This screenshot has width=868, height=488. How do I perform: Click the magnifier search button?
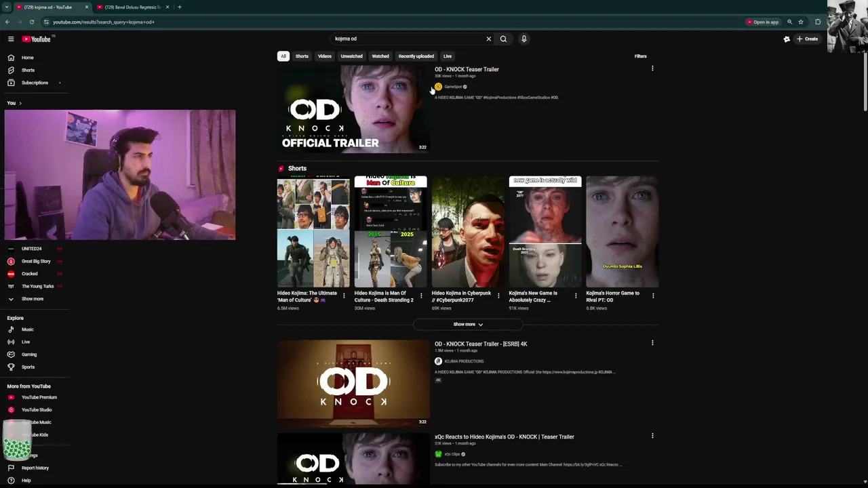coord(503,39)
